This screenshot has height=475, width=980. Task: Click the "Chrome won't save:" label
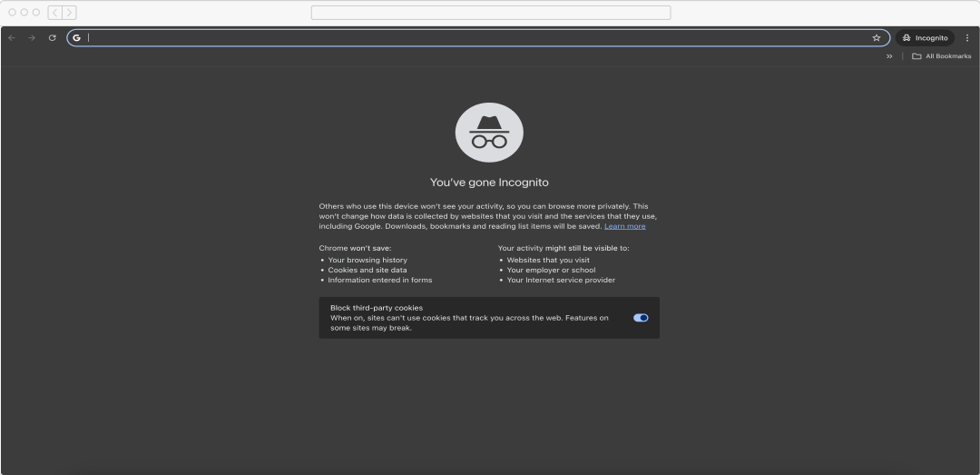click(x=355, y=249)
